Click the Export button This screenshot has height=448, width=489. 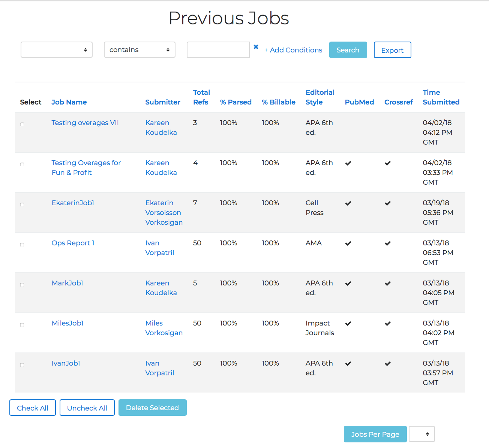point(393,50)
